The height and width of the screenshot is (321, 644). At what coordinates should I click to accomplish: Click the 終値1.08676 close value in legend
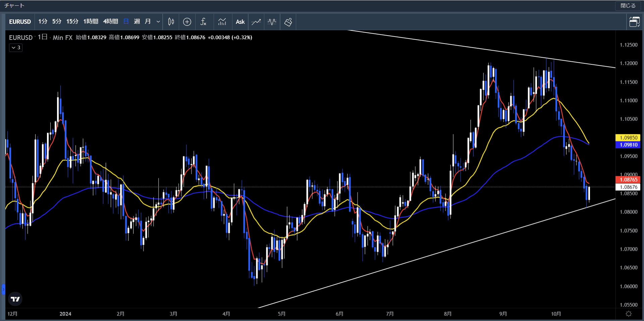[190, 38]
